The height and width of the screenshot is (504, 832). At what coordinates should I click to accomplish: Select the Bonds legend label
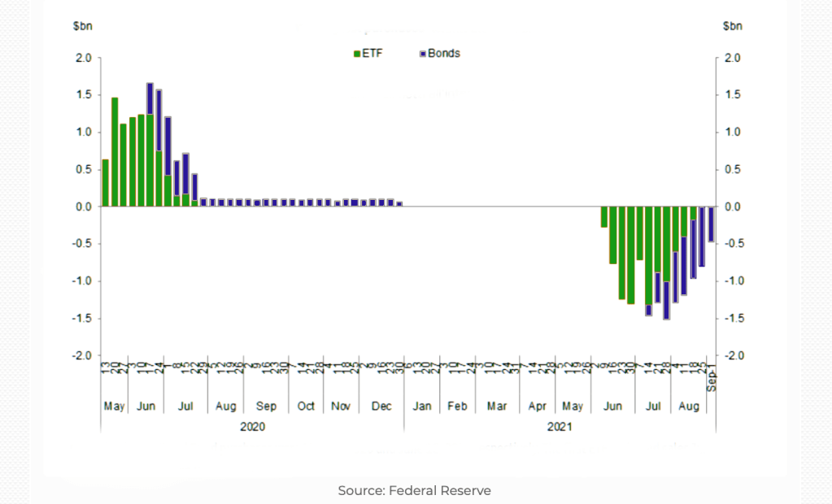tap(443, 54)
